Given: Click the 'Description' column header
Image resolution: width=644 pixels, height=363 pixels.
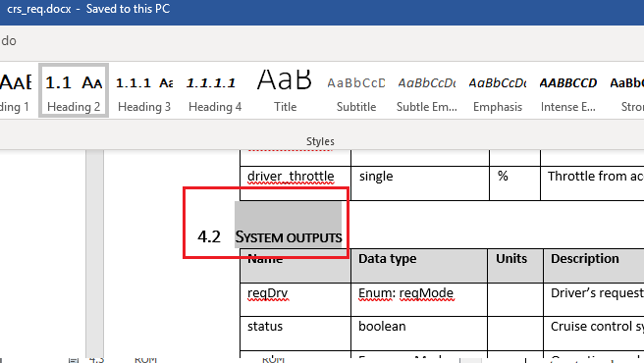Looking at the screenshot, I should 594,265.
